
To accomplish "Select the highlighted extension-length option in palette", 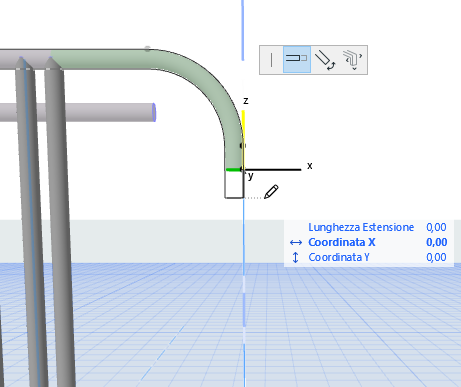I will click(297, 60).
